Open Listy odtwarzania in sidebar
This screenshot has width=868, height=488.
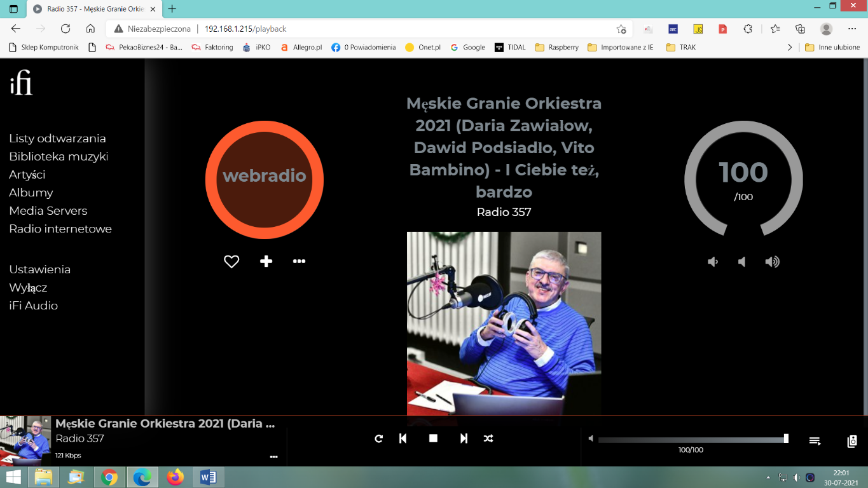tap(57, 139)
